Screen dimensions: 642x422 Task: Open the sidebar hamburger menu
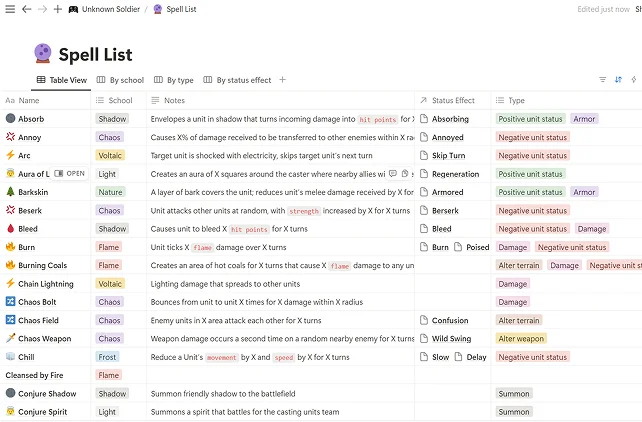(x=9, y=9)
